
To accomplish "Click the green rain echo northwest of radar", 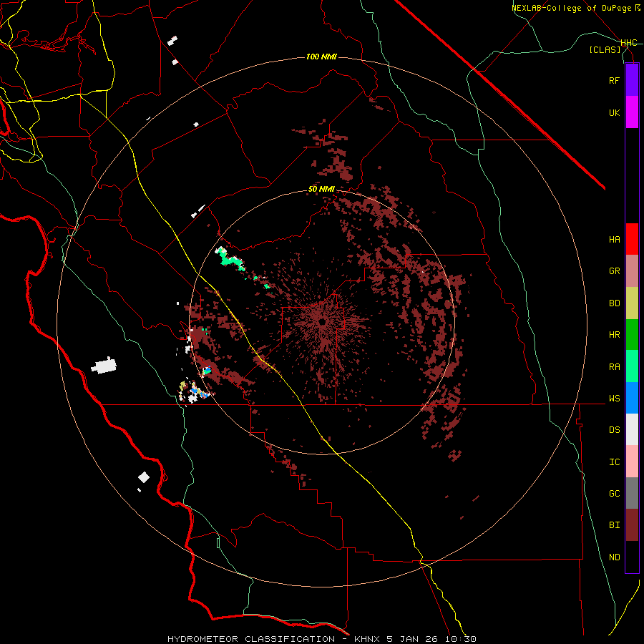I will pyautogui.click(x=229, y=259).
